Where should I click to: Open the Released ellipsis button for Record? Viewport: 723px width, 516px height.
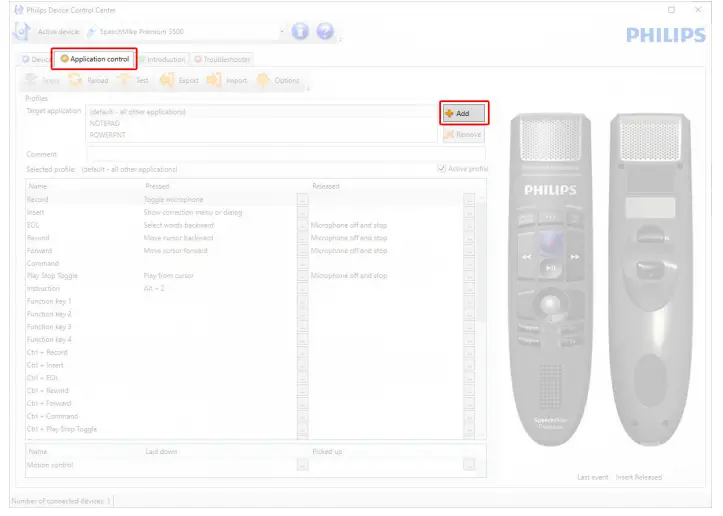coord(469,200)
